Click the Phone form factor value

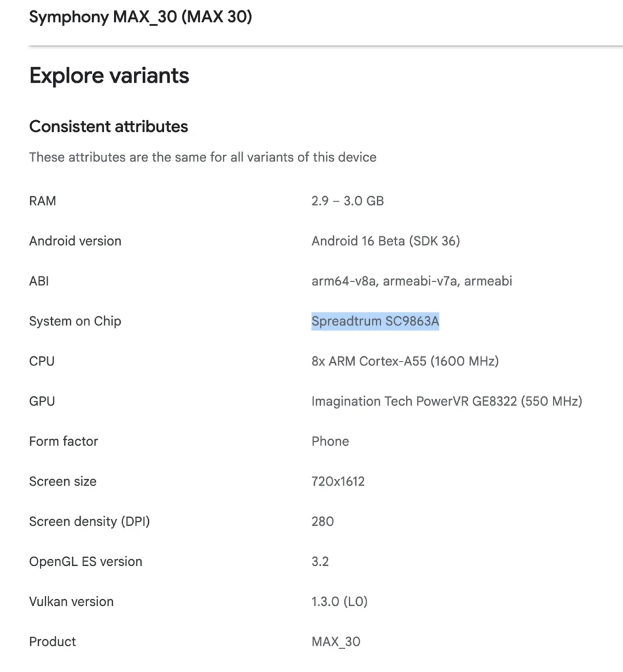(330, 441)
